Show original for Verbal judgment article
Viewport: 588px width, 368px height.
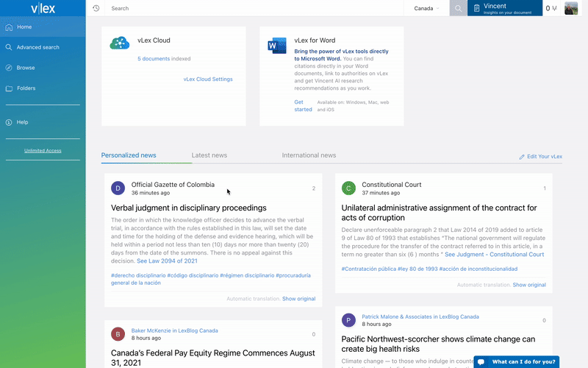(299, 299)
